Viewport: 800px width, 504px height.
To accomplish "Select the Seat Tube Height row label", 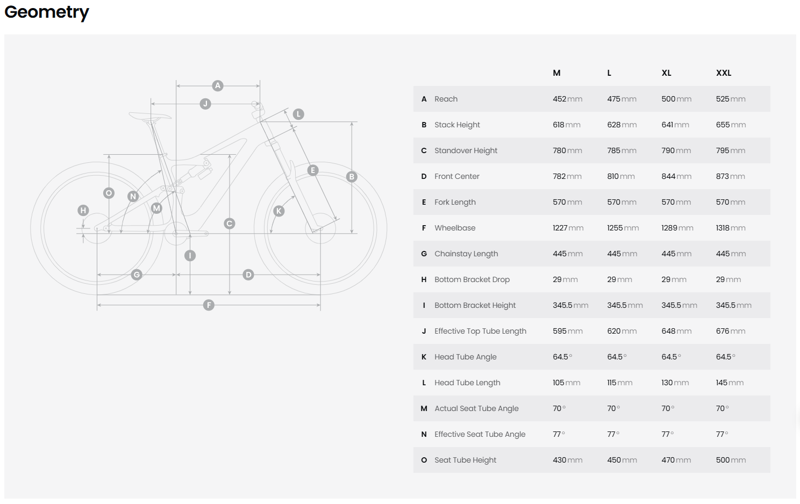I will click(x=465, y=460).
